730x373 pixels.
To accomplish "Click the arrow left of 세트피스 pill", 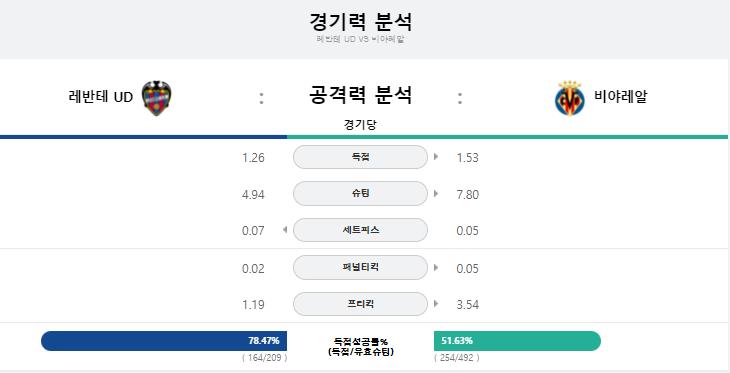I will point(285,230).
